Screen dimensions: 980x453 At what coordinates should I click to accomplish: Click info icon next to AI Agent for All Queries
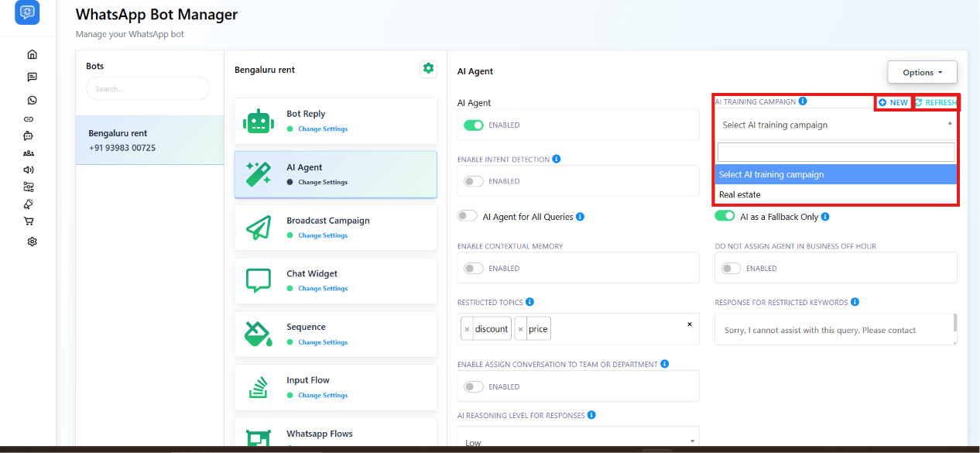[x=581, y=217]
